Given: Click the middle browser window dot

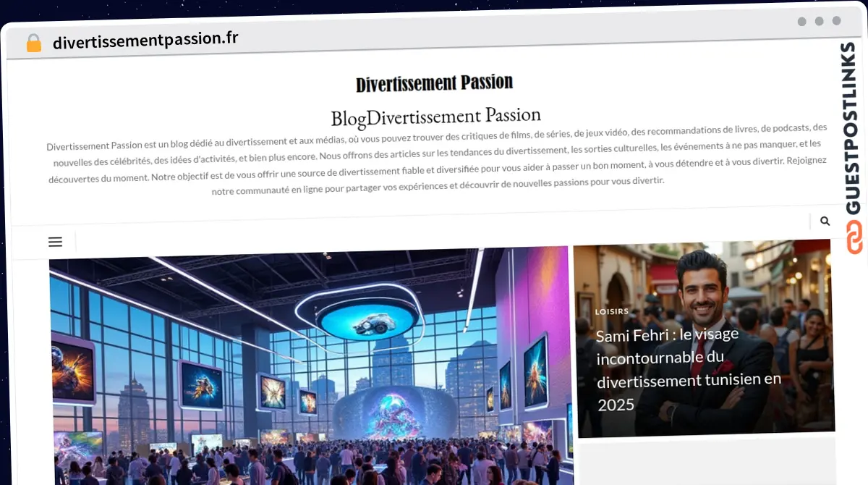Looking at the screenshot, I should tap(819, 21).
